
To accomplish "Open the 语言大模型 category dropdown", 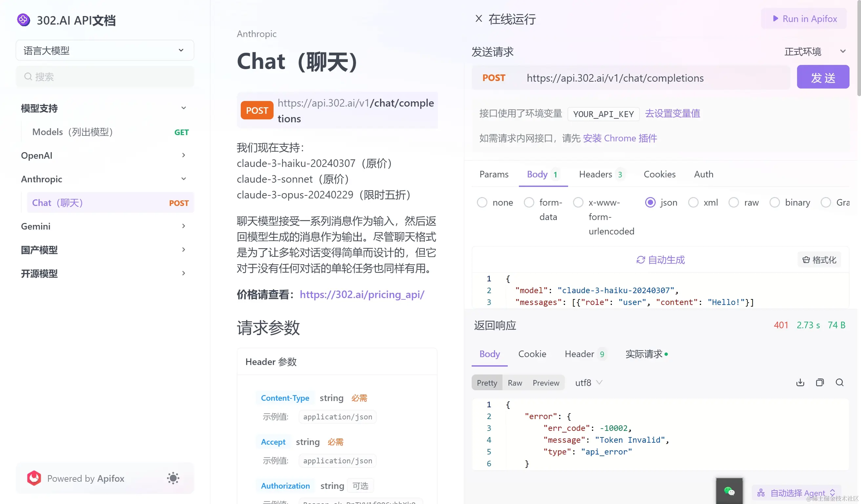I will pyautogui.click(x=105, y=50).
